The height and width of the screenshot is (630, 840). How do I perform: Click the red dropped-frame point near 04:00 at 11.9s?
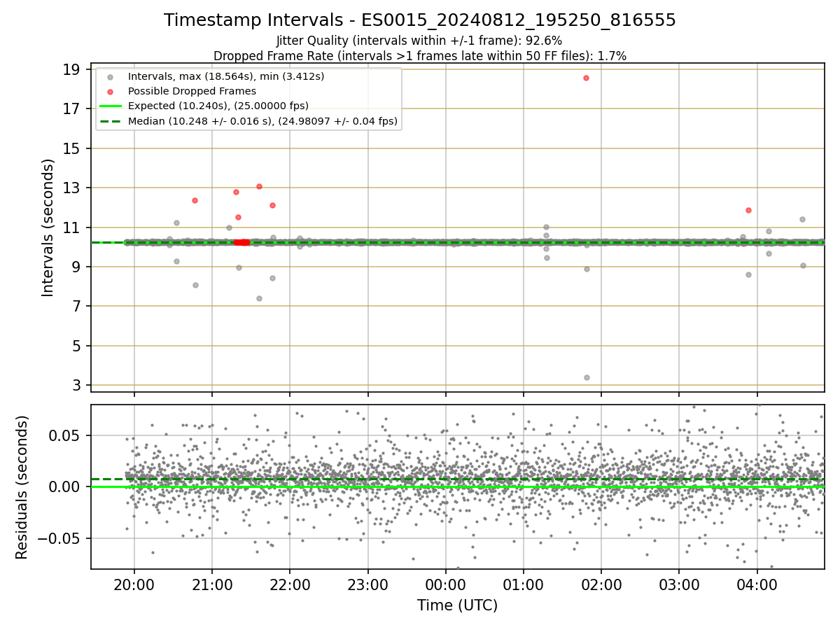pyautogui.click(x=748, y=210)
